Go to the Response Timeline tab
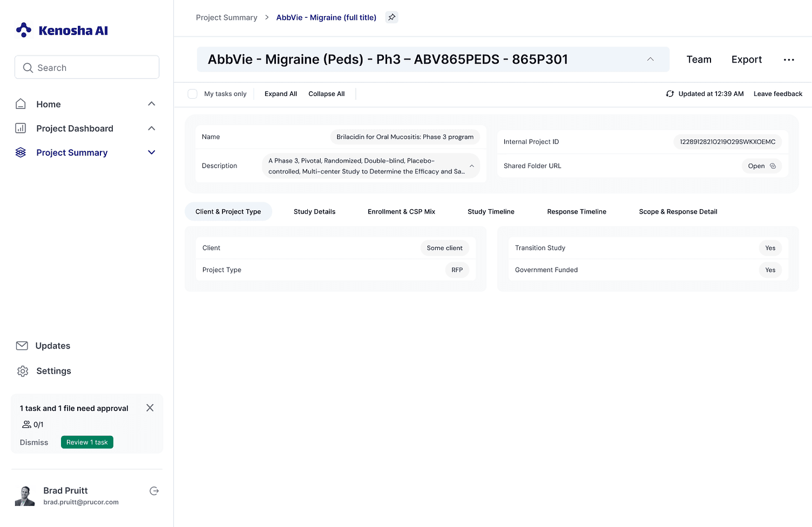Screen dimensions: 812x527 (x=577, y=211)
